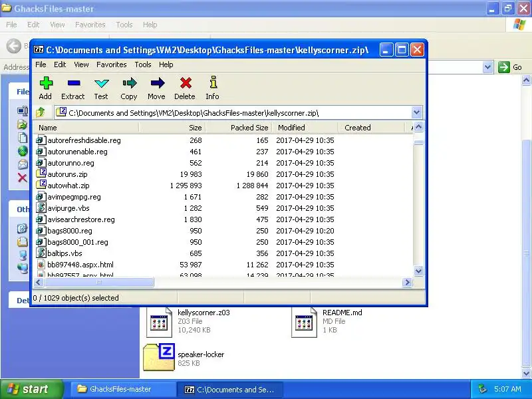Screen dimensions: 532x399
Task: Sort the list by the Created column
Action: [372, 128]
